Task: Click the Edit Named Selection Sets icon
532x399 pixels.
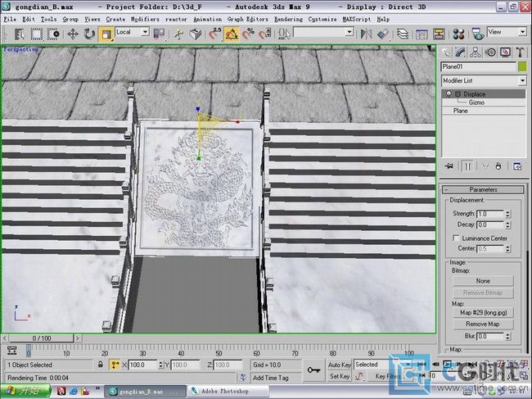Action: click(284, 34)
